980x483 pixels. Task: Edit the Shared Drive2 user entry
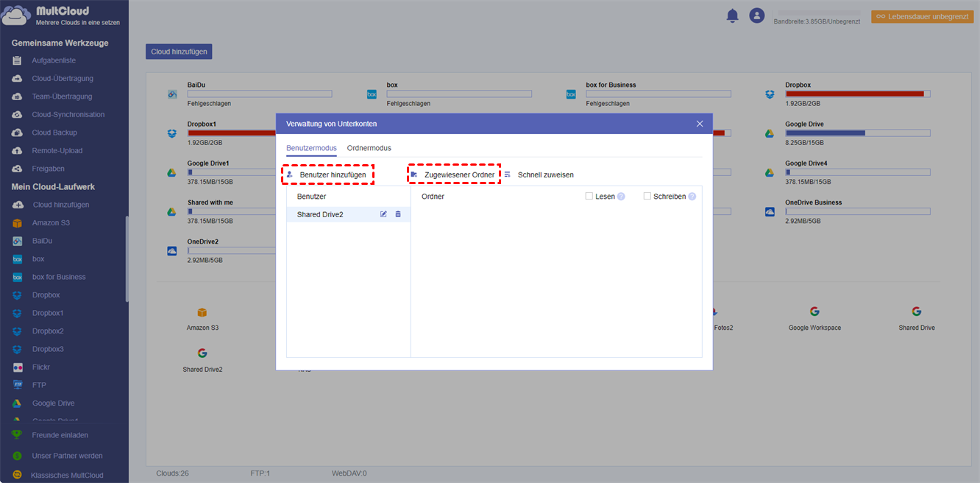pyautogui.click(x=383, y=214)
